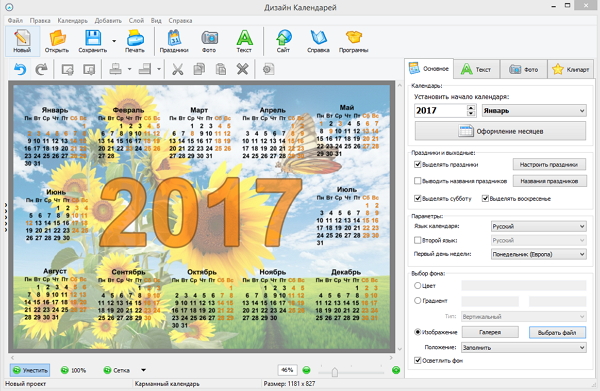Toggle Выделять субботу checkbox
This screenshot has width=600, height=391.
(x=418, y=199)
